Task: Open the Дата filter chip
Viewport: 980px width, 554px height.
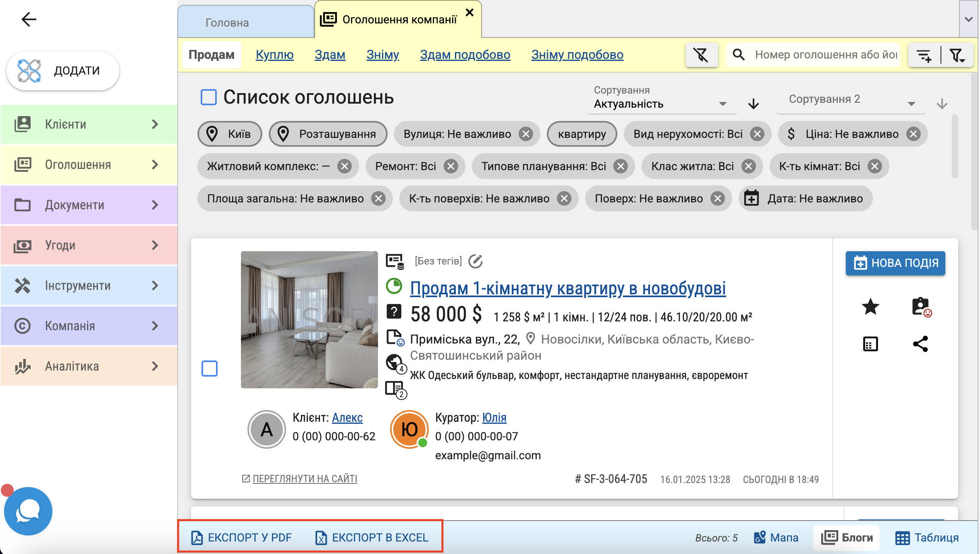Action: [x=805, y=198]
